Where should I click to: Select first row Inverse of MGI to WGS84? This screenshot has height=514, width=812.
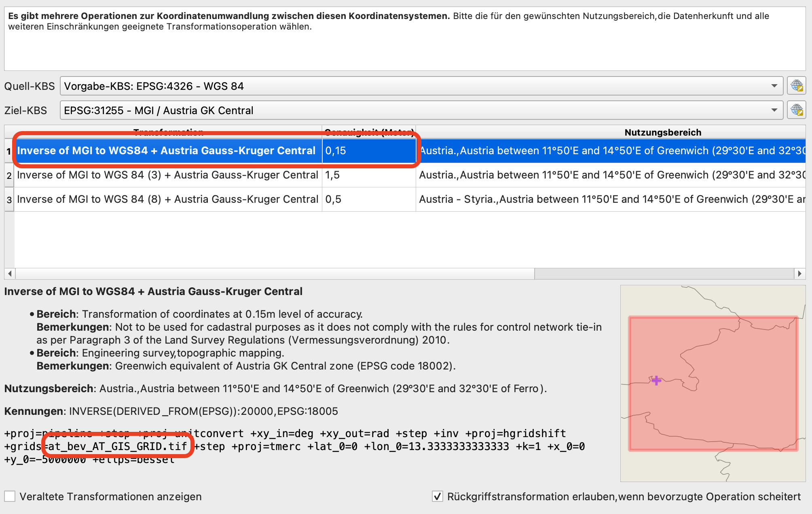(166, 151)
